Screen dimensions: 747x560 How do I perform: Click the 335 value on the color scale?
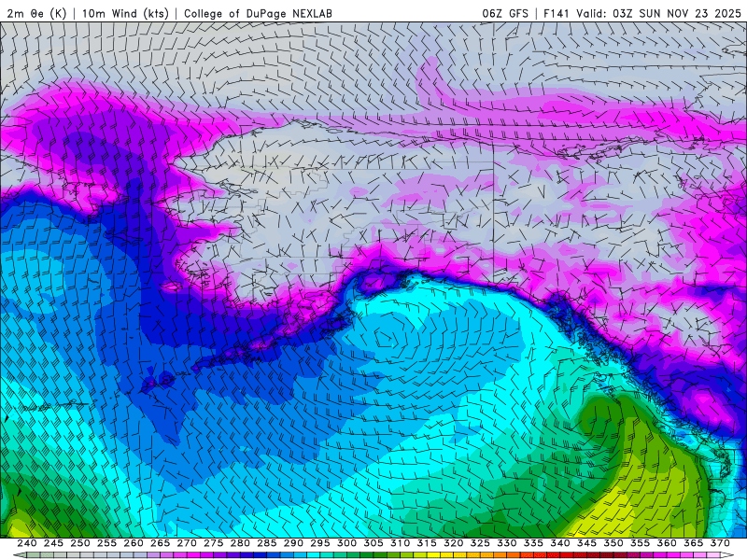coord(533,543)
